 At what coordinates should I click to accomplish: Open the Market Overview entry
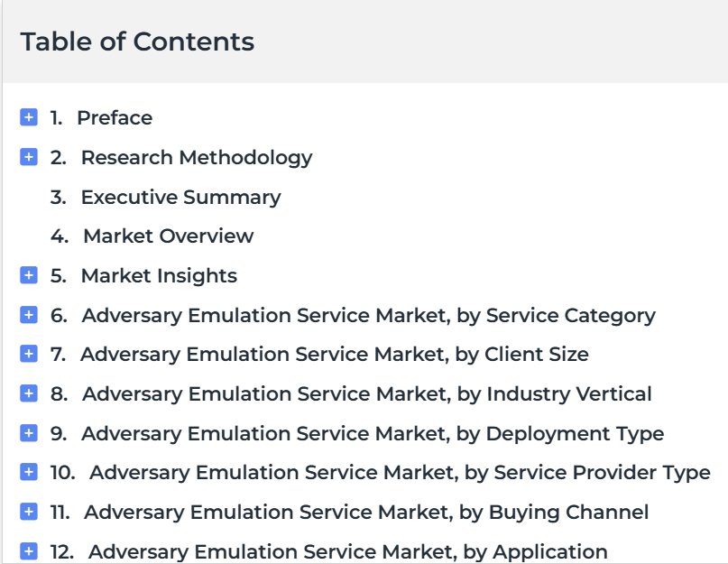169,236
